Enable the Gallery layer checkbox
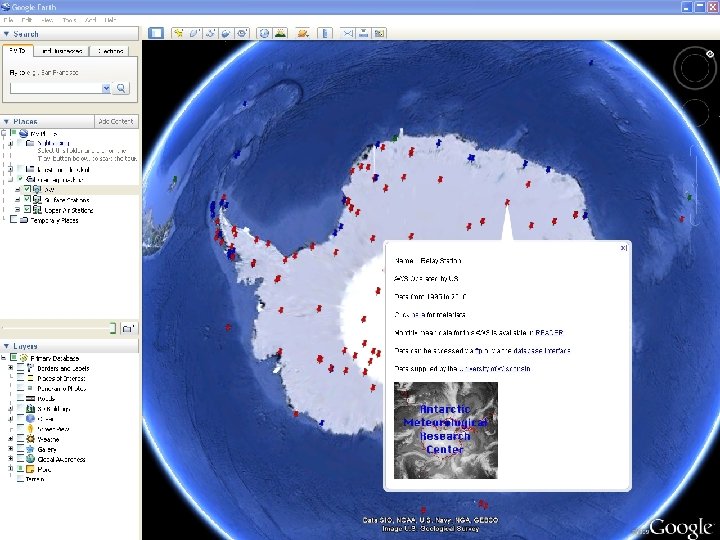The width and height of the screenshot is (720, 540). 20,449
